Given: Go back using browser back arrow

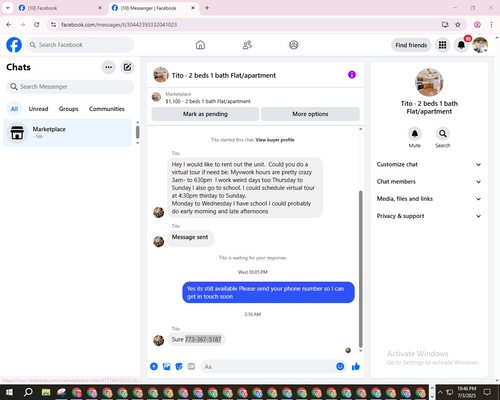Looking at the screenshot, I should [x=9, y=25].
